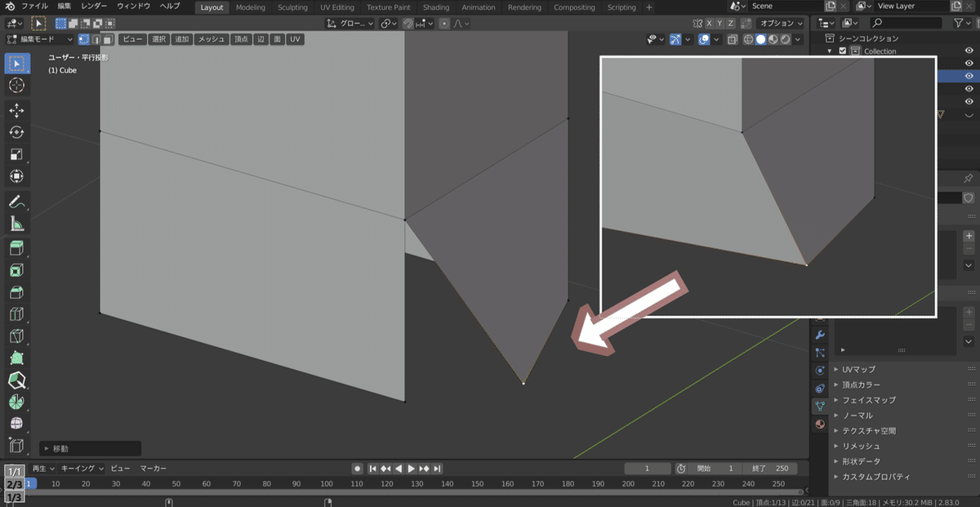Switch to wireframe viewport shading
The image size is (980, 507).
748,39
